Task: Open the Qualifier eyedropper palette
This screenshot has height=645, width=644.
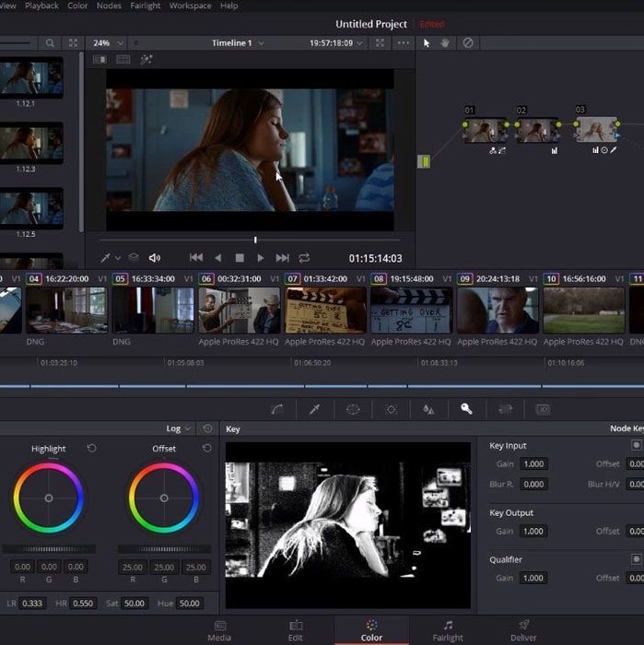Action: pyautogui.click(x=314, y=409)
